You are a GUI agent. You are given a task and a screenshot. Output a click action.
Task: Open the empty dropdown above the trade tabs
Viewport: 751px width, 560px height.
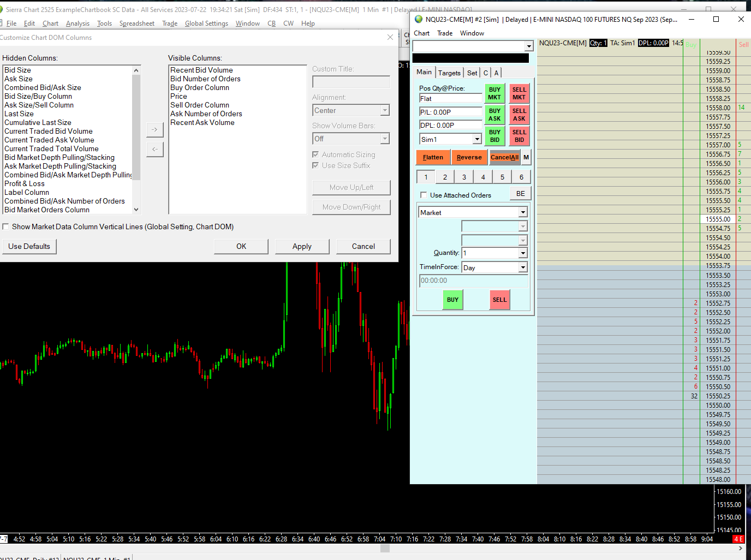[528, 46]
